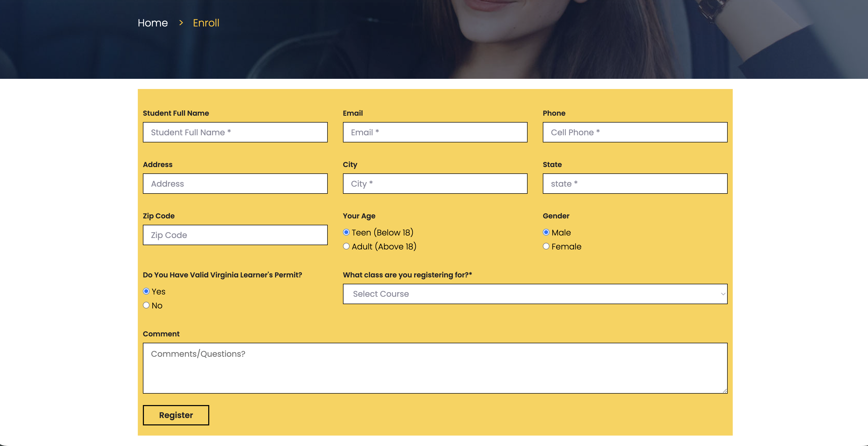The width and height of the screenshot is (868, 446).
Task: Click the 'Gender' label text
Action: coord(556,216)
